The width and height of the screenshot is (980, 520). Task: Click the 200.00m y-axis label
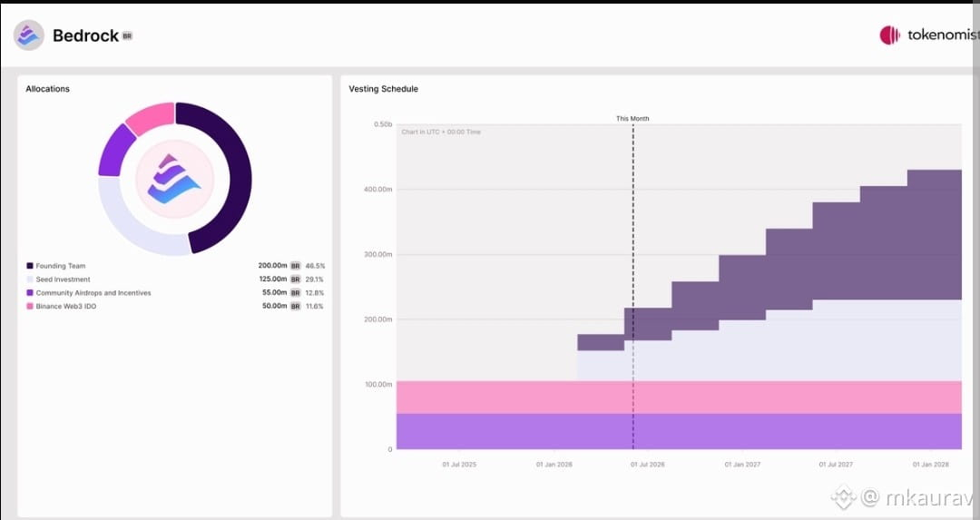tap(378, 319)
